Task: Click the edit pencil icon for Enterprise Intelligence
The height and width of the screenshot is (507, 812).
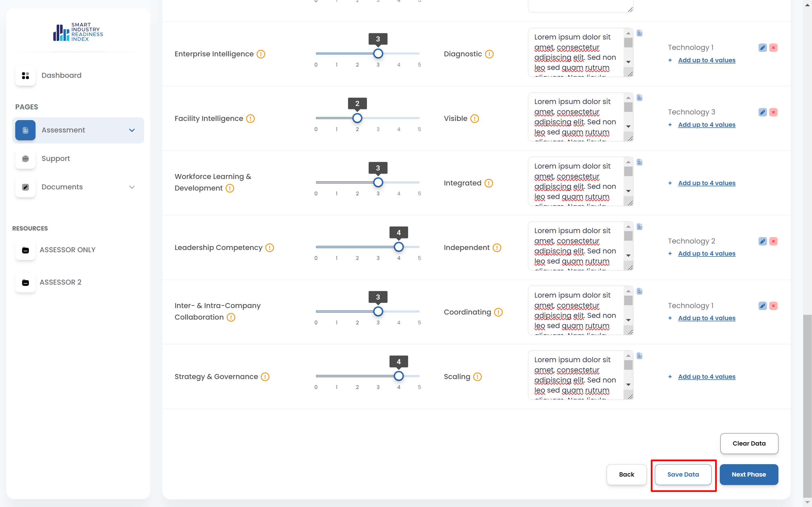Action: (x=762, y=48)
